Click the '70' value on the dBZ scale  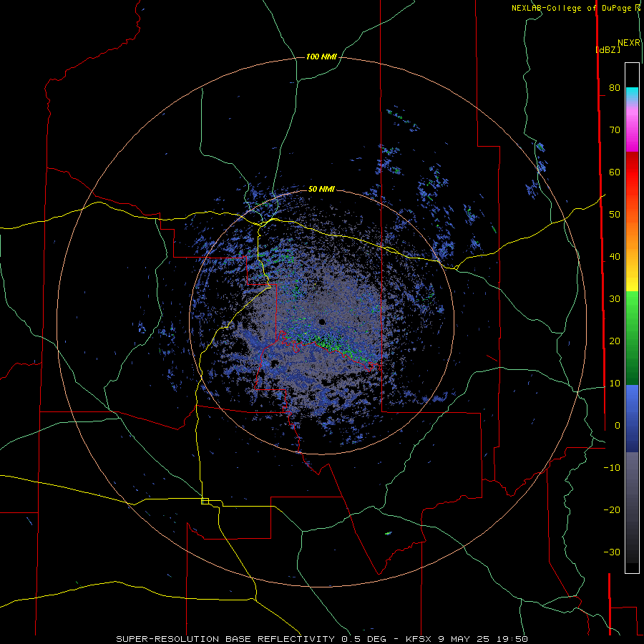tap(615, 130)
